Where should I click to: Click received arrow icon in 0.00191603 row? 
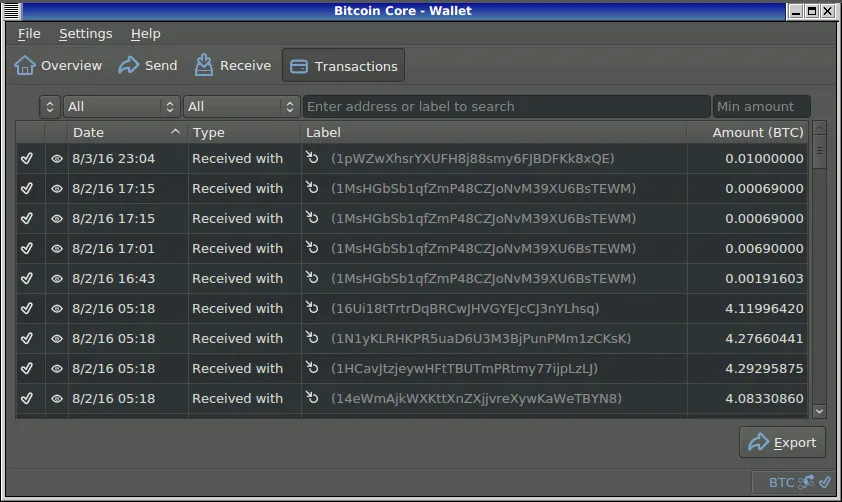click(x=312, y=278)
